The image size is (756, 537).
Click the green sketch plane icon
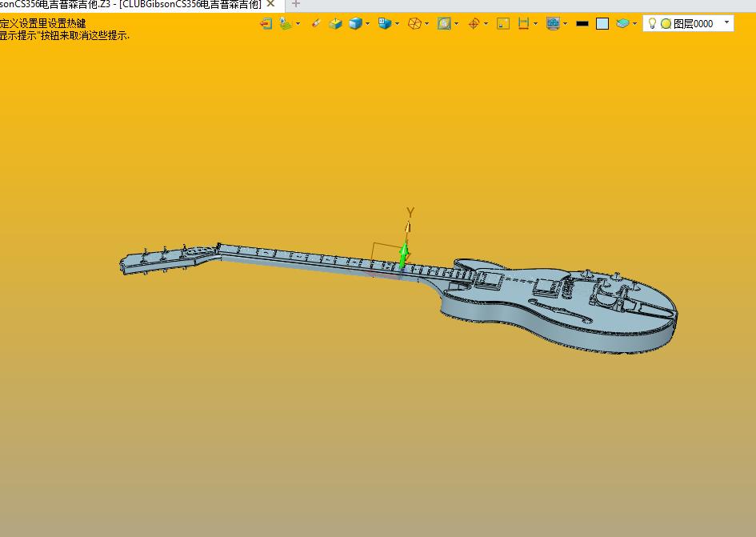tap(286, 23)
